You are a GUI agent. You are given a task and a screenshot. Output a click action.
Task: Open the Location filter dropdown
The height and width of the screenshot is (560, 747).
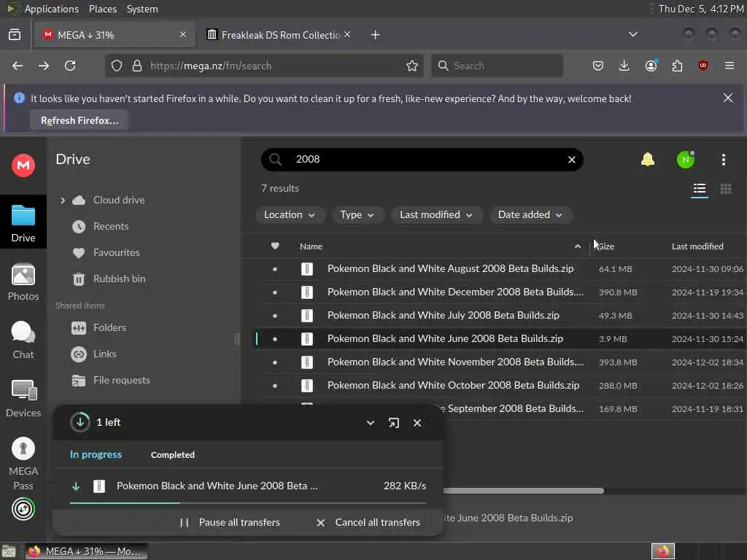pos(290,215)
